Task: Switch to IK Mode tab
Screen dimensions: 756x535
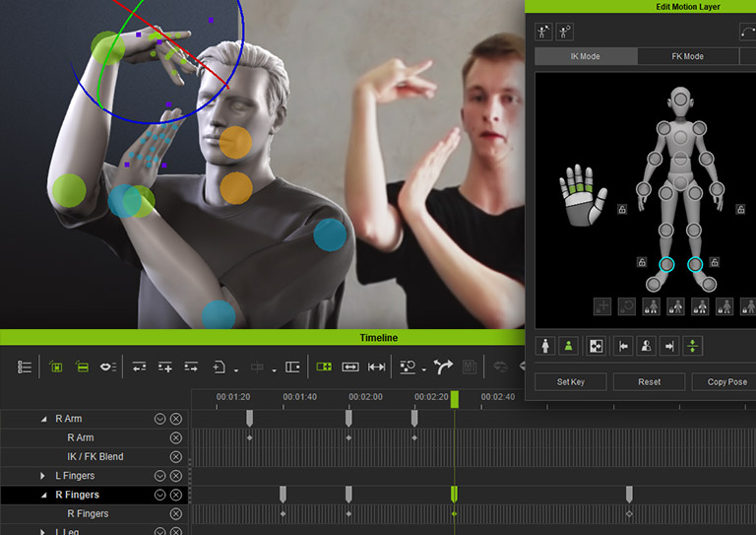Action: pyautogui.click(x=585, y=57)
